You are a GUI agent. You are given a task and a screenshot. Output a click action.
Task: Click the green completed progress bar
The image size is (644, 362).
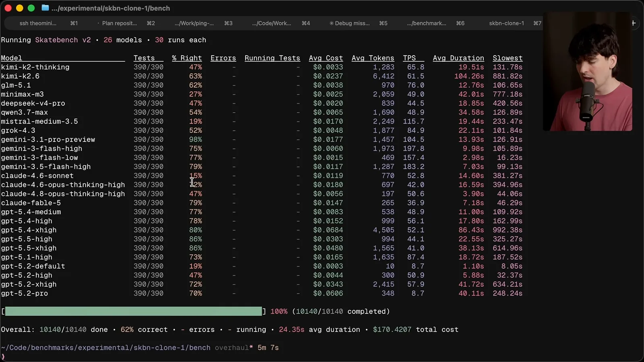click(133, 311)
